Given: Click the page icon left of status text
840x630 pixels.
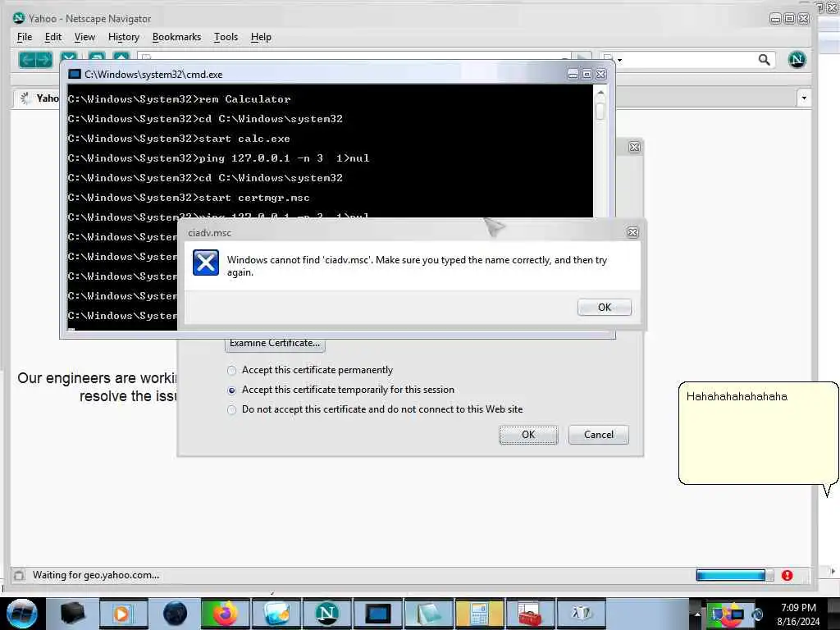Looking at the screenshot, I should [20, 575].
